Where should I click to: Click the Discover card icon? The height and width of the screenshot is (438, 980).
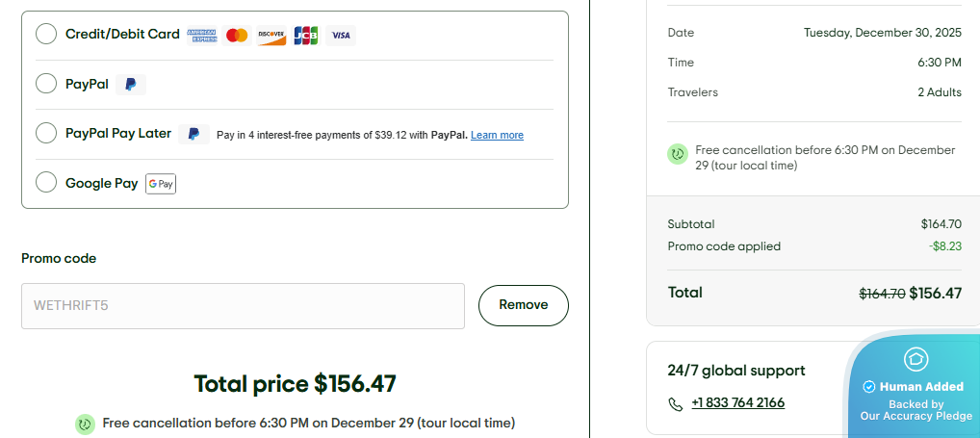(x=271, y=36)
